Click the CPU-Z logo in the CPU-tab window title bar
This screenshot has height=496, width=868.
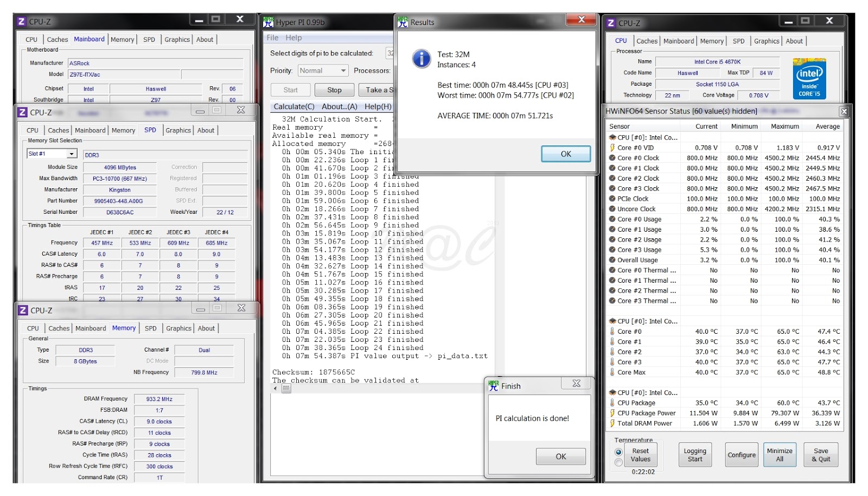tap(611, 23)
